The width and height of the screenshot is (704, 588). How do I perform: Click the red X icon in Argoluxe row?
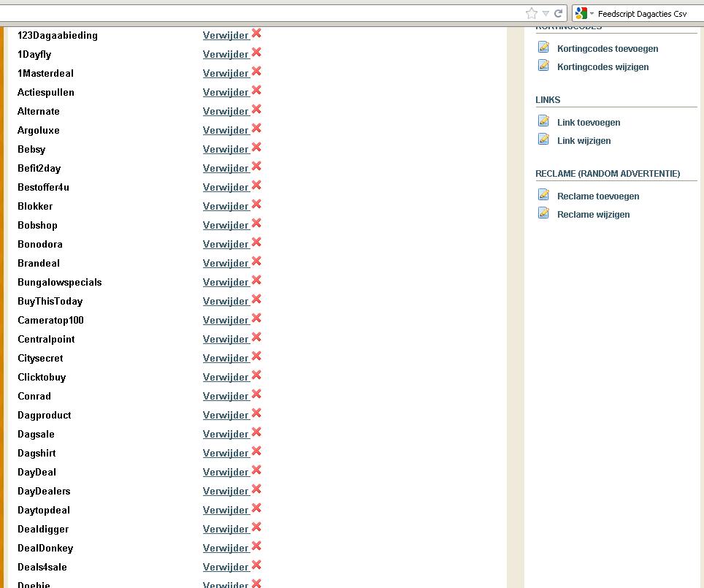pyautogui.click(x=256, y=128)
